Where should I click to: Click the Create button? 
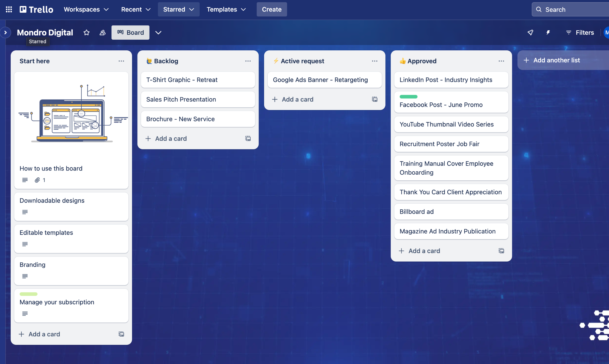tap(271, 10)
